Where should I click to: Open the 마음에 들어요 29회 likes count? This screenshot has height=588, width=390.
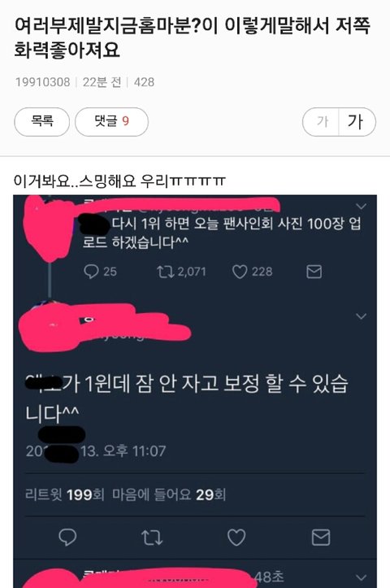(169, 494)
